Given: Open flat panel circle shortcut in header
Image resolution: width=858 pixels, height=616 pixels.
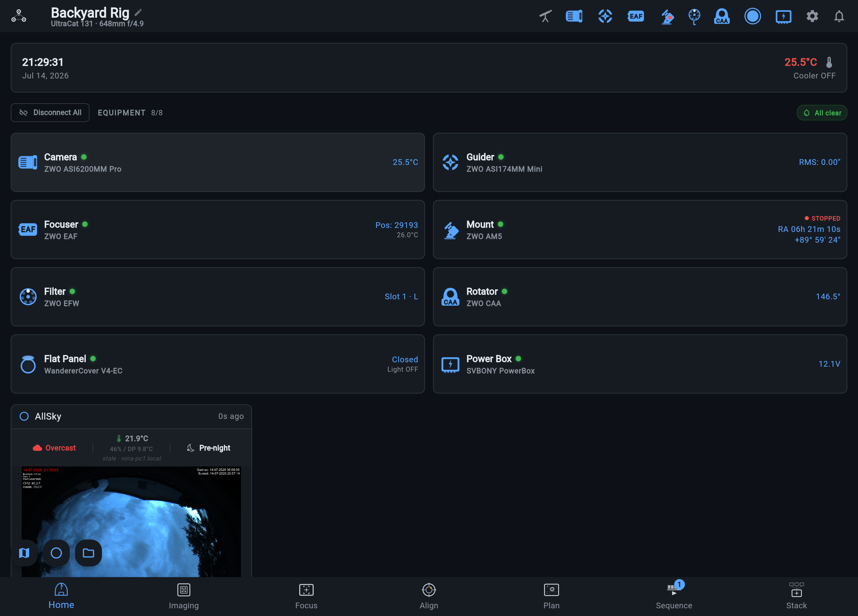Looking at the screenshot, I should pos(752,16).
